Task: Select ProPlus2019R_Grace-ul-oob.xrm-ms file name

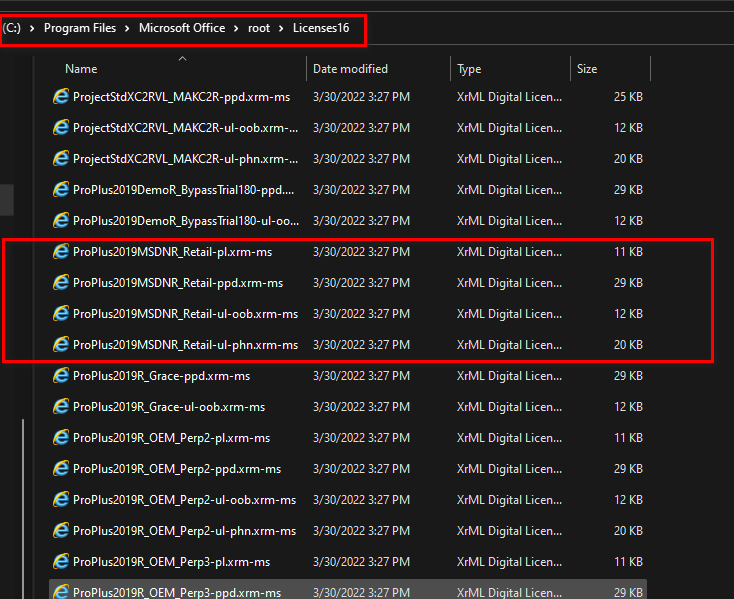Action: [169, 407]
